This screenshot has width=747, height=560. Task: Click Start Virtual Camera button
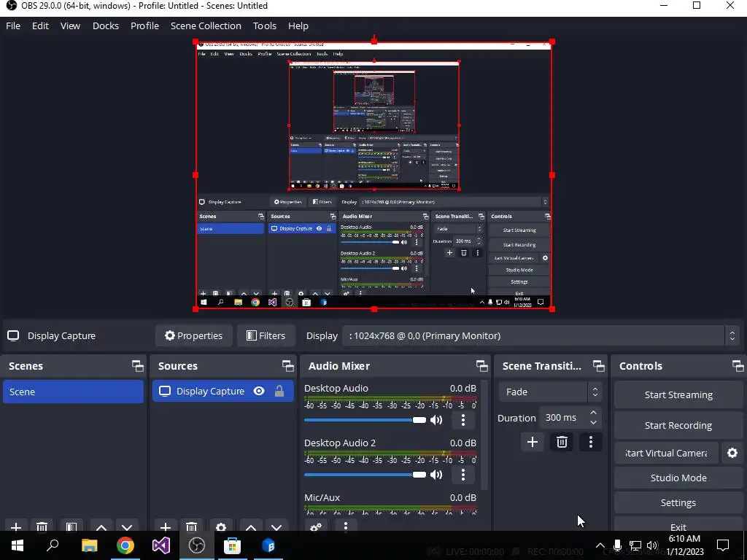pyautogui.click(x=666, y=453)
